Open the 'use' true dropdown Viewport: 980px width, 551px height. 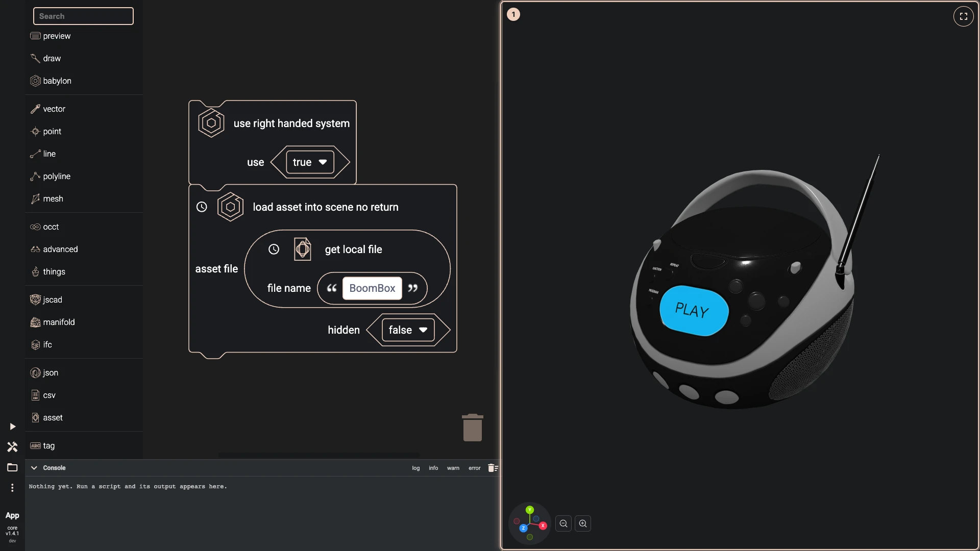tap(310, 162)
